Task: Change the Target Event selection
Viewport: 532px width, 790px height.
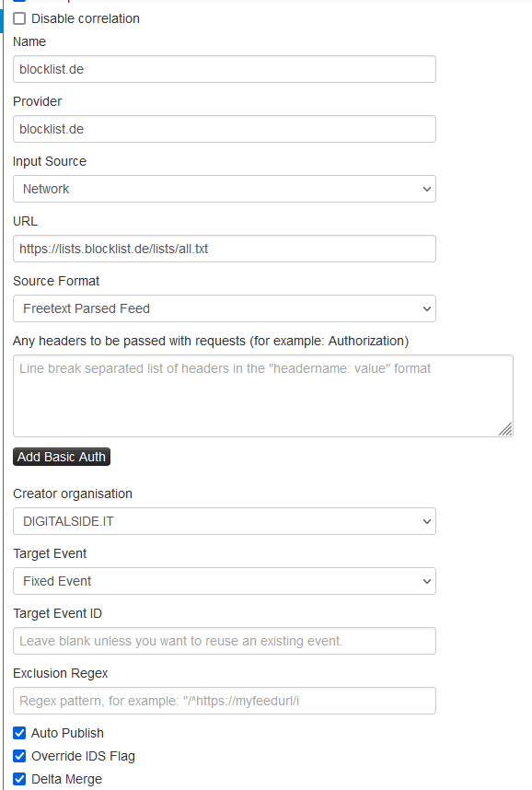Action: pyautogui.click(x=224, y=581)
